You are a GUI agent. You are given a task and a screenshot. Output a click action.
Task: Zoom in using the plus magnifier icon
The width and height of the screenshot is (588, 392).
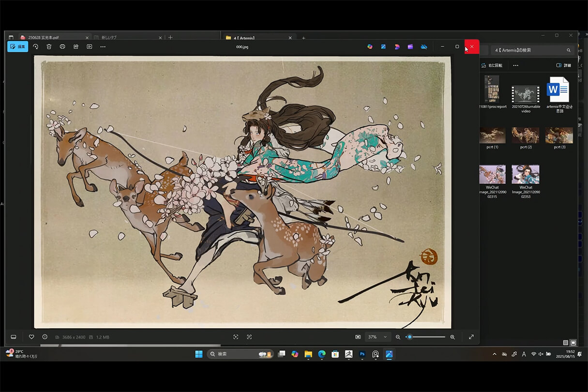click(x=452, y=337)
